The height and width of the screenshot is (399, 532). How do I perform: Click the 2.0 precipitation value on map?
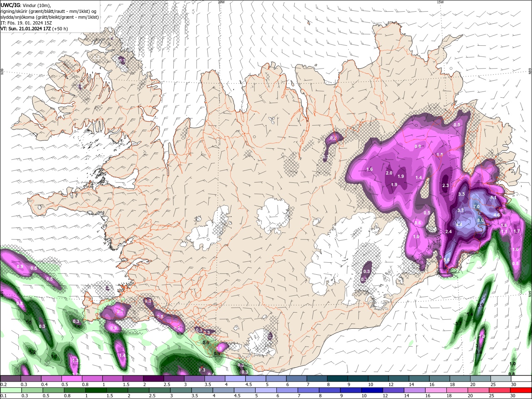[x=389, y=173]
